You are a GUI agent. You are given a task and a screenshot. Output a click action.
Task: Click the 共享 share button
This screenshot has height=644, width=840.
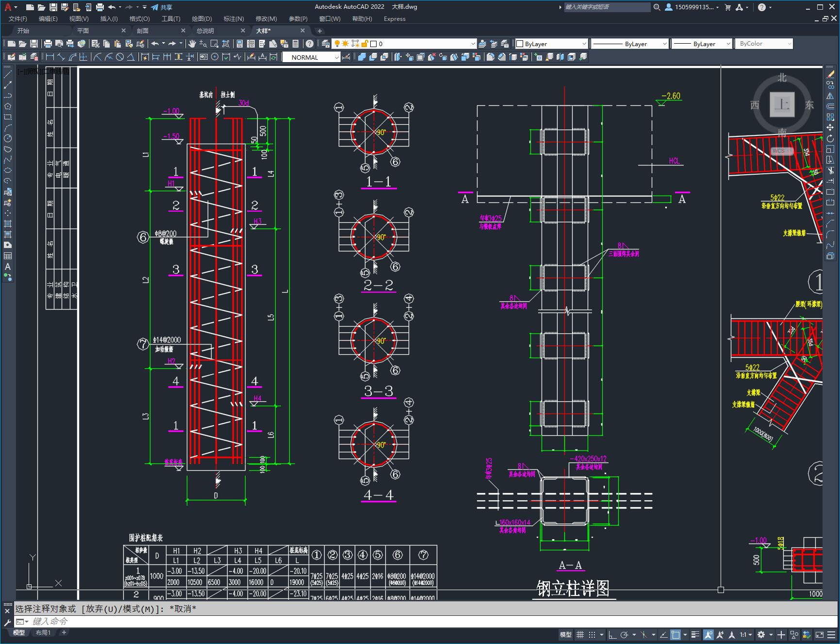[x=162, y=7]
